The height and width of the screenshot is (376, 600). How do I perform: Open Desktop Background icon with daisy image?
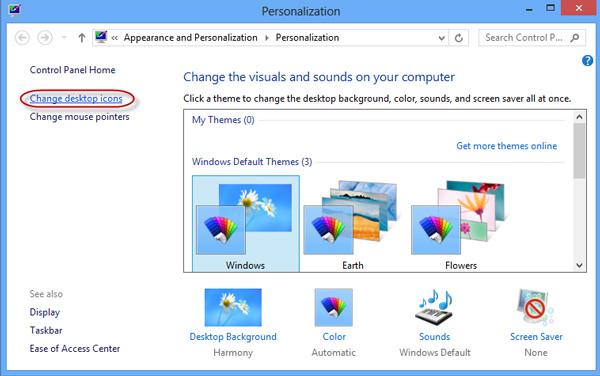pos(233,307)
